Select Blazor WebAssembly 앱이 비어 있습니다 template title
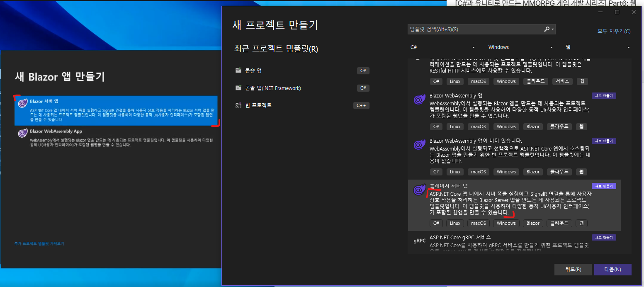Screen dimensions: 644x287 [476, 141]
